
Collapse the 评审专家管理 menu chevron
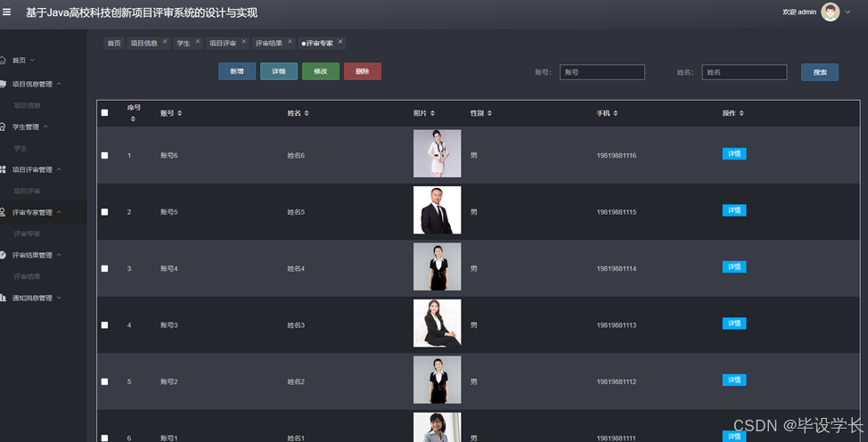(x=59, y=212)
